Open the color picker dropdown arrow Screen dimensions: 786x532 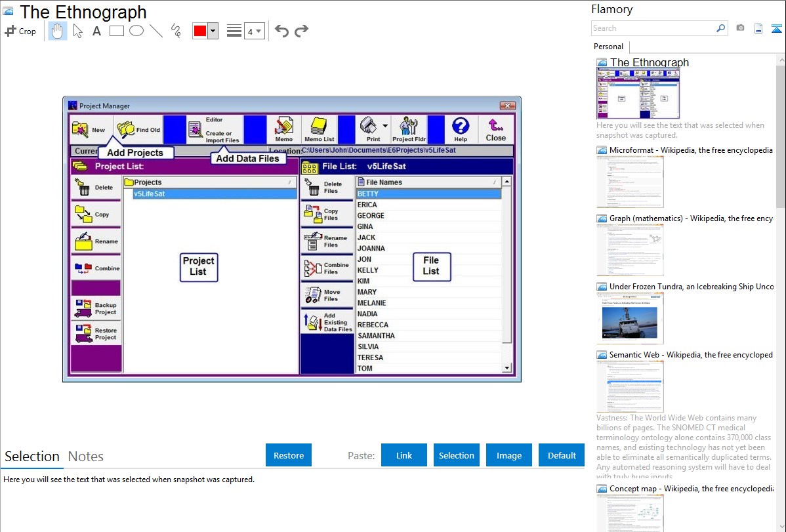coord(213,31)
